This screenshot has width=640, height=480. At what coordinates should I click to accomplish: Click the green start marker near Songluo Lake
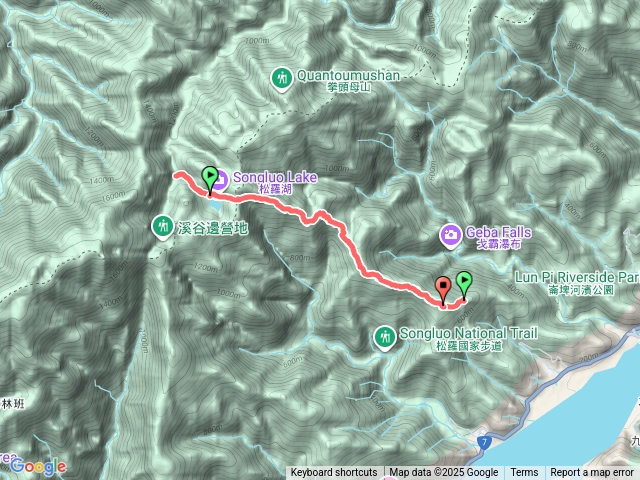[x=210, y=178]
